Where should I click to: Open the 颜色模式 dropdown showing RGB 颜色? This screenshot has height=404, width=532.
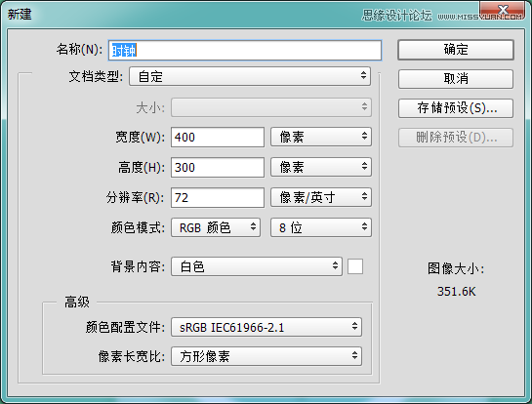click(x=216, y=227)
